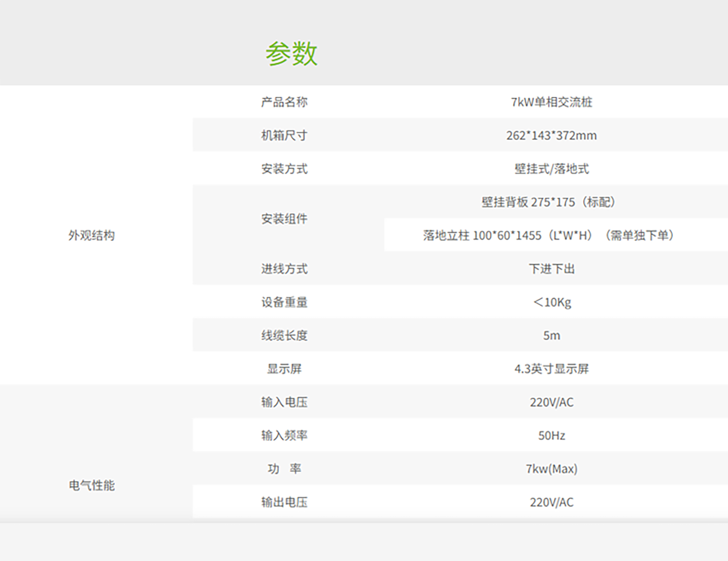The image size is (728, 561).
Task: Click the 下进下出 value
Action: tap(551, 269)
